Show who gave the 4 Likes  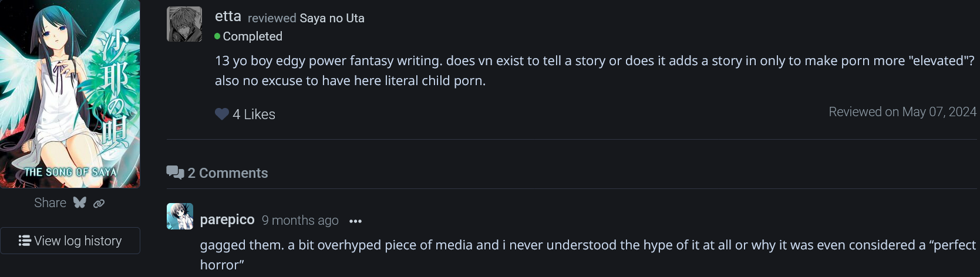click(x=254, y=114)
